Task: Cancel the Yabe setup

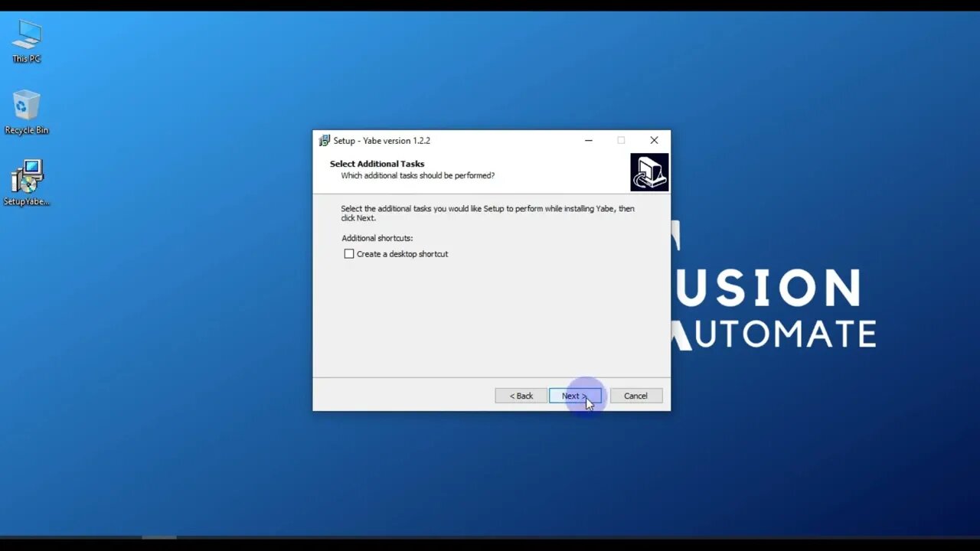Action: (635, 396)
